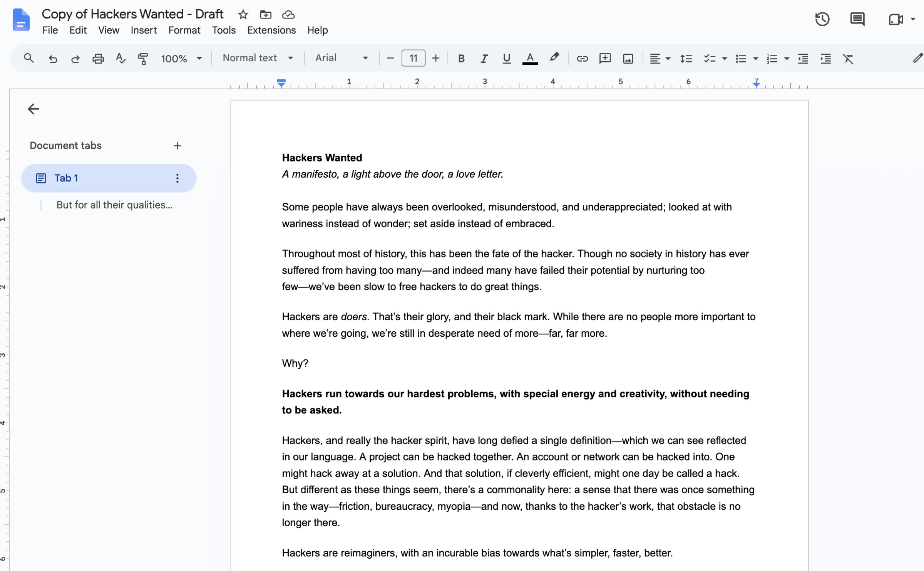Toggle underline formatting

coord(507,59)
